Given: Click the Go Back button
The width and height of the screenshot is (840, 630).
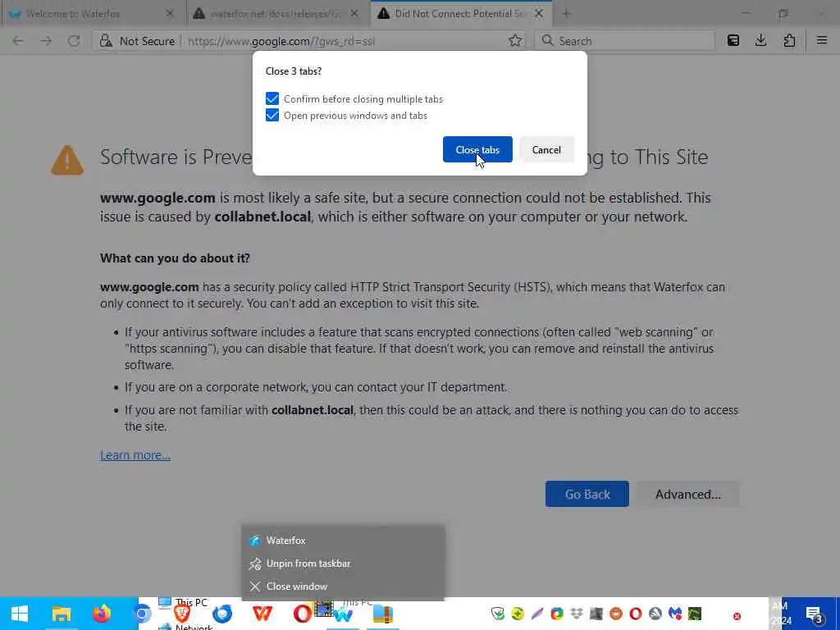Looking at the screenshot, I should [x=587, y=494].
